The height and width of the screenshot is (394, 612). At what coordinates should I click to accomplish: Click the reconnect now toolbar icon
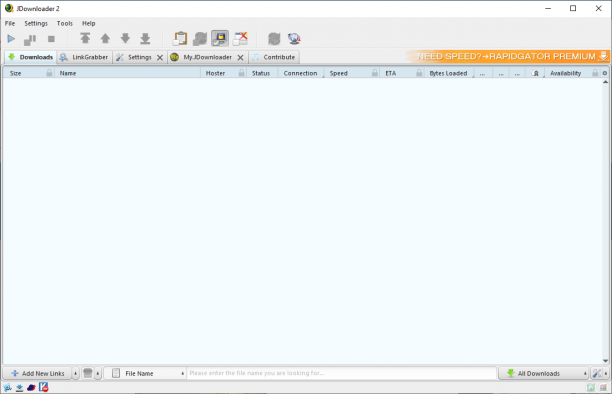274,38
